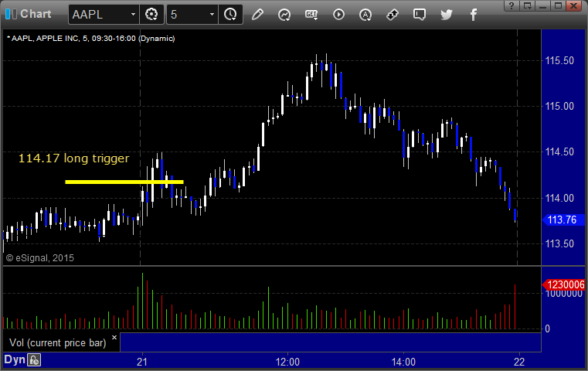Screen dimensions: 588x371
Task: Open the symbol settings gear menu
Action: [151, 15]
